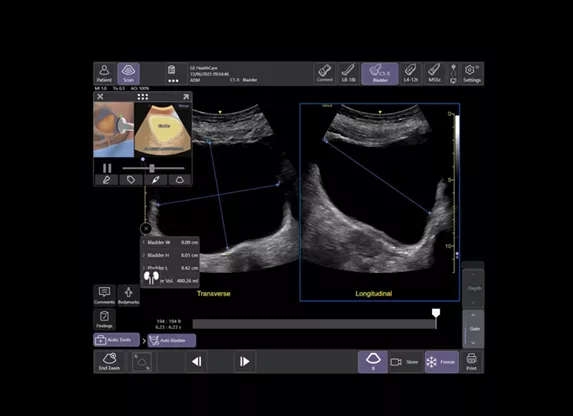The image size is (573, 416).
Task: Click the bladder anatomy illustration thumbnail
Action: 163,129
